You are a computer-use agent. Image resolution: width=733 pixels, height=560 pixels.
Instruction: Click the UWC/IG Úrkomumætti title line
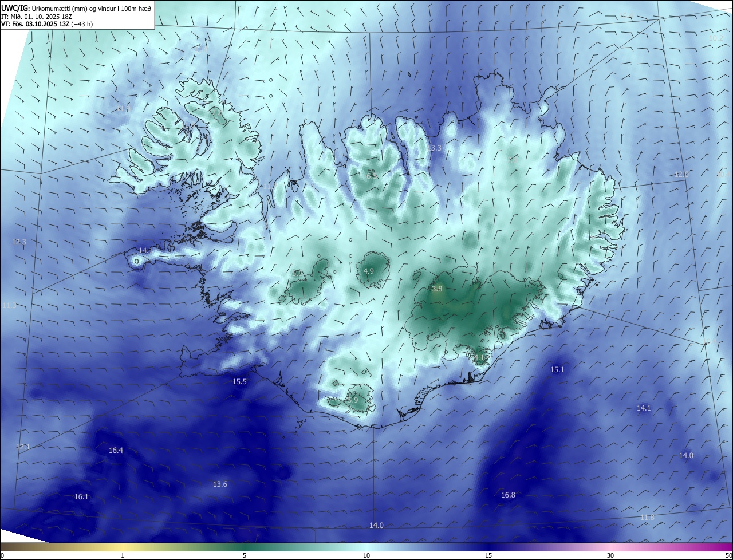click(76, 8)
